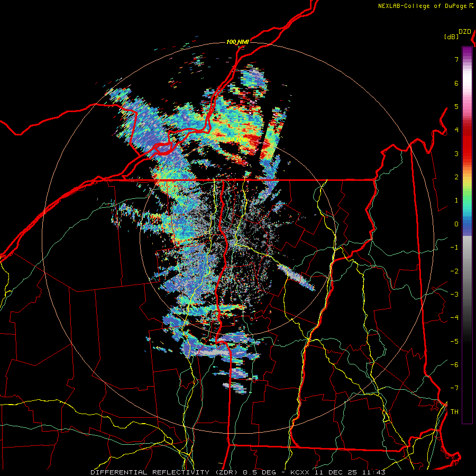
Task: Click the 7 value on color scale
Action: tap(456, 59)
